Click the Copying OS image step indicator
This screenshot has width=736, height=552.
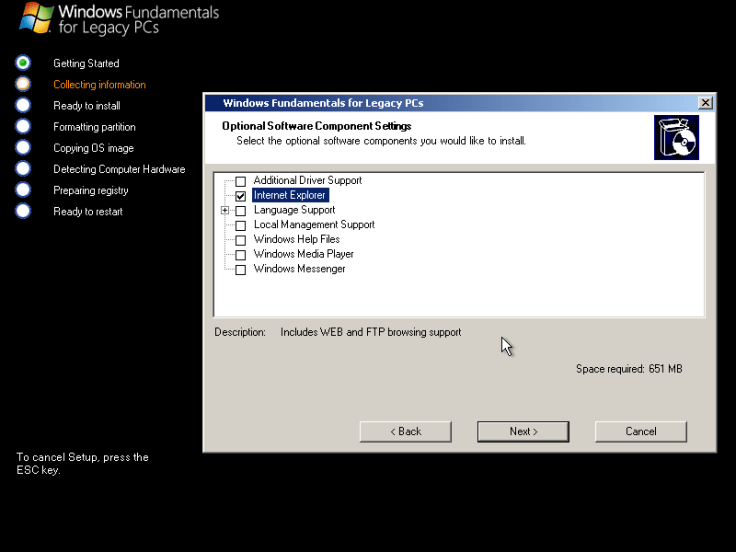23,148
